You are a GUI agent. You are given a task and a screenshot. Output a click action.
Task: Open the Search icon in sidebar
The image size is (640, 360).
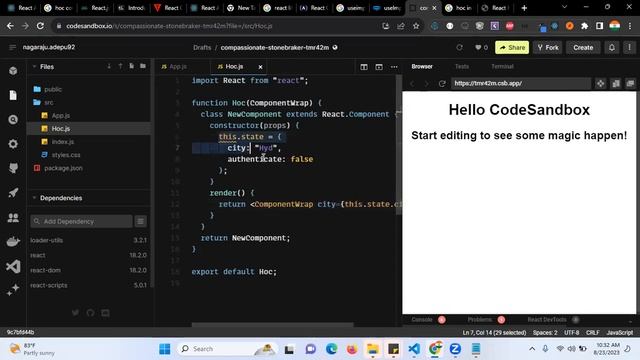point(13,120)
